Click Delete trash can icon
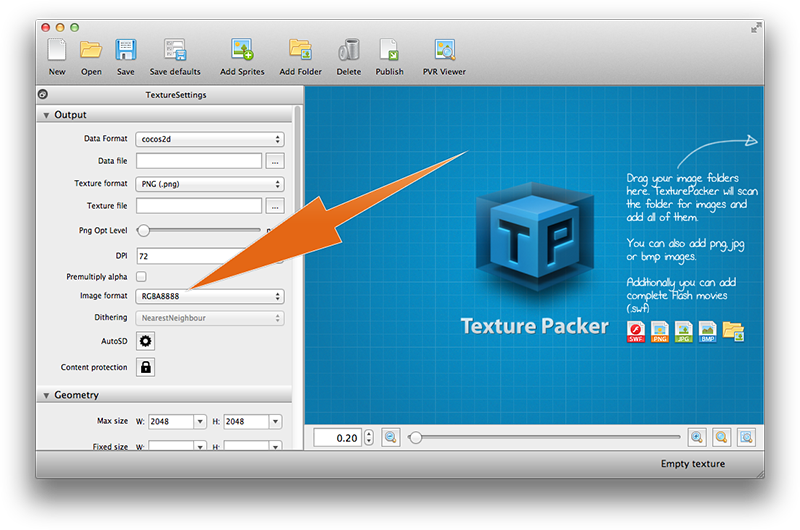This screenshot has height=530, width=800. point(349,50)
